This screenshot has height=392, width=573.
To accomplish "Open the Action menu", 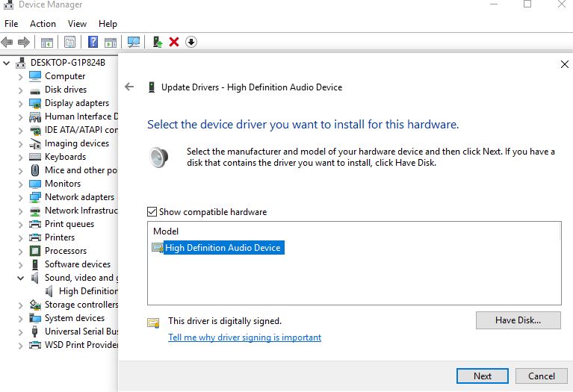I will [x=43, y=24].
